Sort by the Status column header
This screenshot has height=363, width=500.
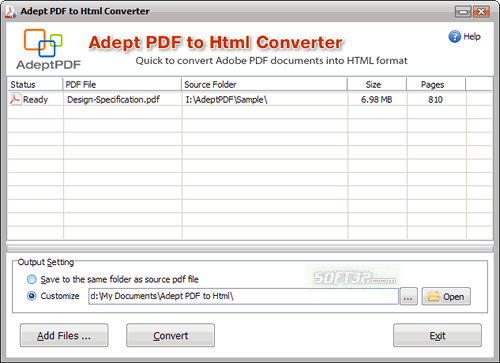[x=35, y=84]
